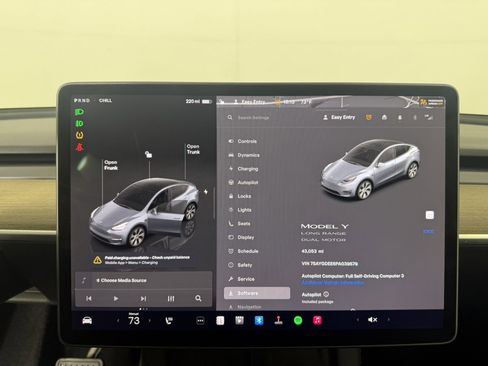
Task: Tap the HomeLink garage icon
Action: coord(384,117)
